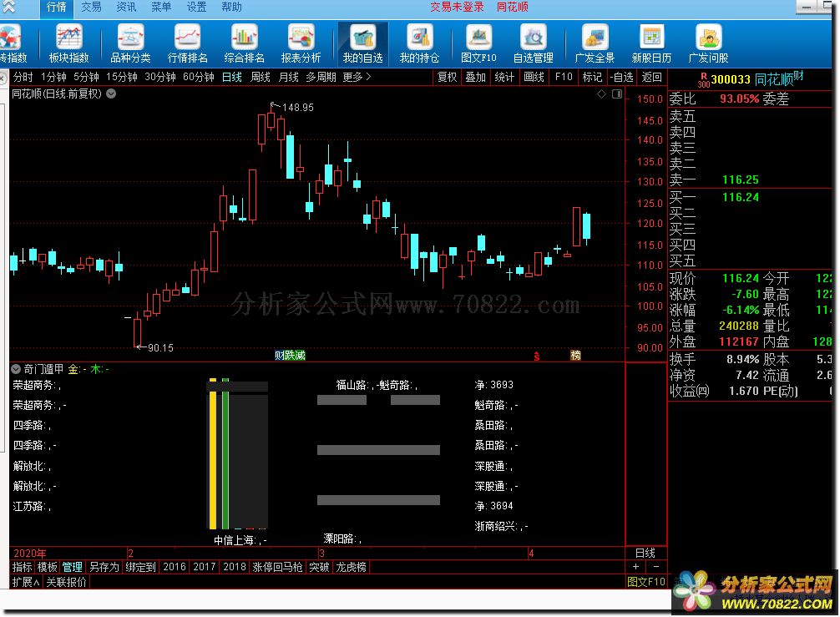The height and width of the screenshot is (617, 840).
Task: Select the 日线 period tab
Action: (232, 77)
